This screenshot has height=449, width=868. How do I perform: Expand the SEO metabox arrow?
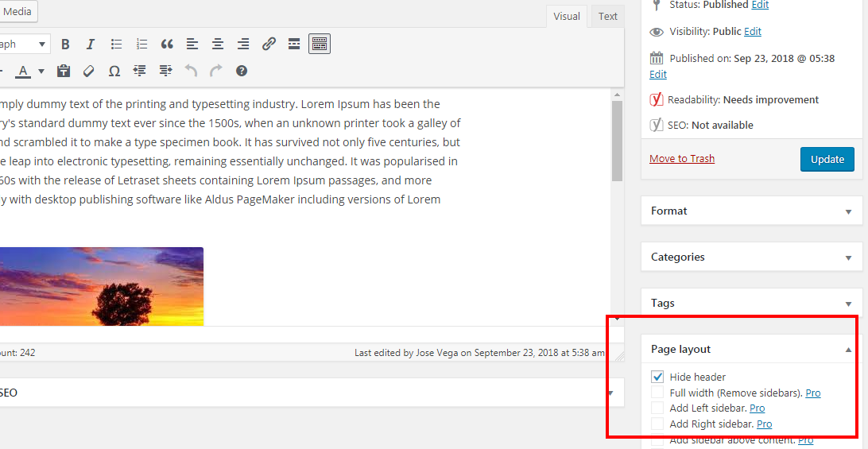pos(610,393)
